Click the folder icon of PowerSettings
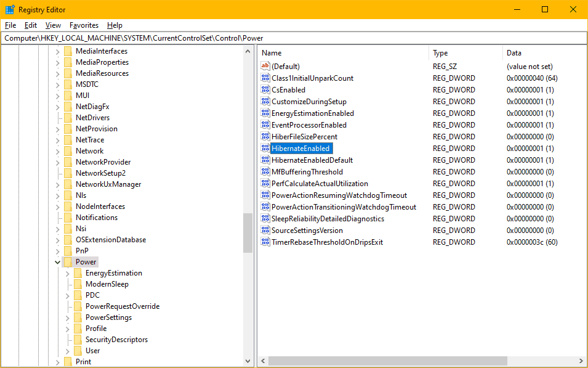 [x=79, y=317]
